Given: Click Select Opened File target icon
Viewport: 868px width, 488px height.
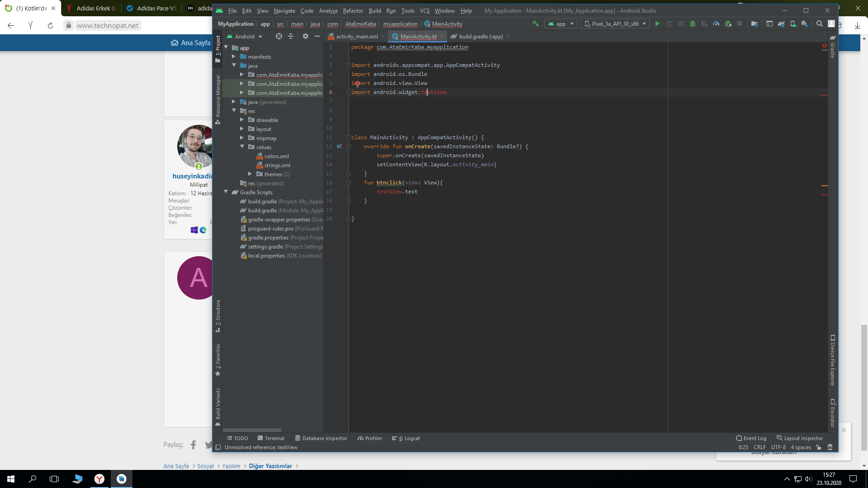Looking at the screenshot, I should coord(279,37).
